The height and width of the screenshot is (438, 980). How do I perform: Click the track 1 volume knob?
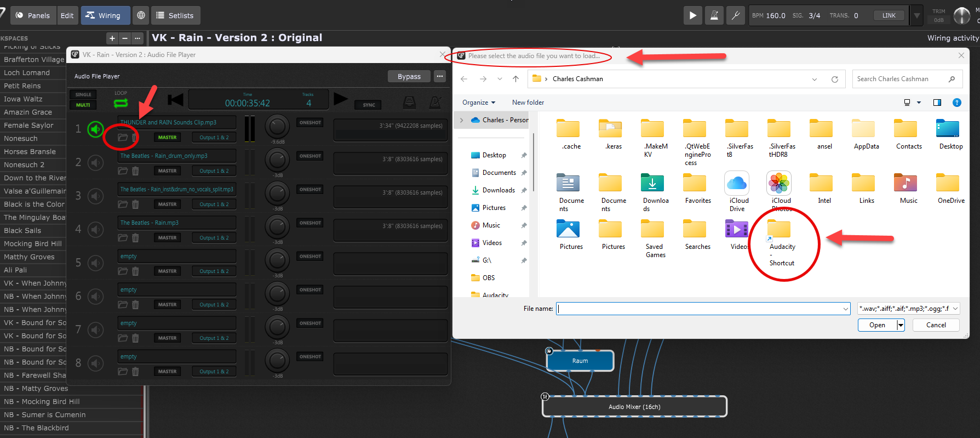277,127
